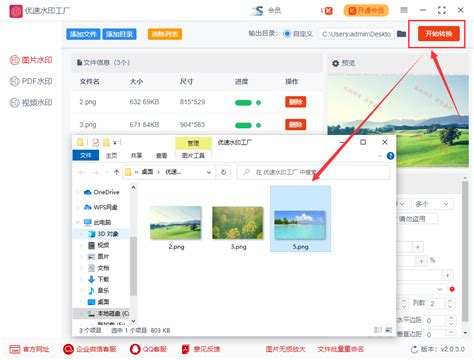This screenshot has width=474, height=360.
Task: Click the 会员 account logo icon
Action: click(x=257, y=11)
